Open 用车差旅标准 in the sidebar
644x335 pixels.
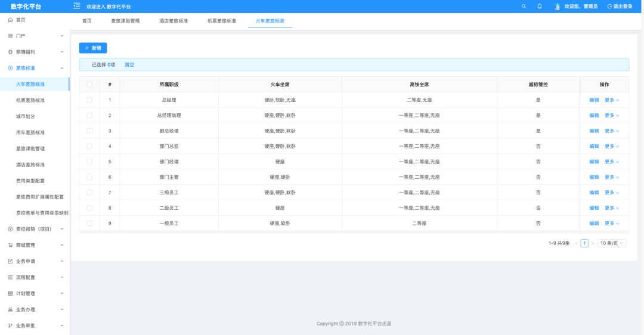point(30,132)
